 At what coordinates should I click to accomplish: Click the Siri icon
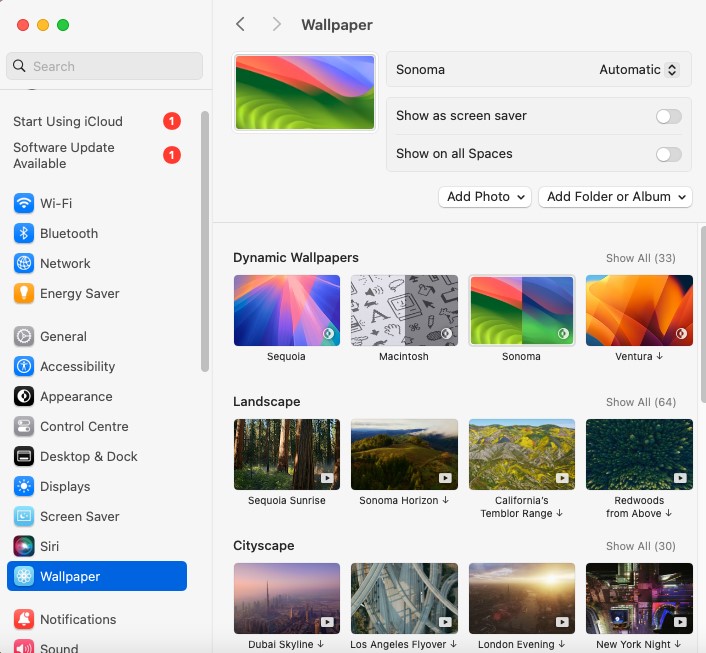[24, 546]
